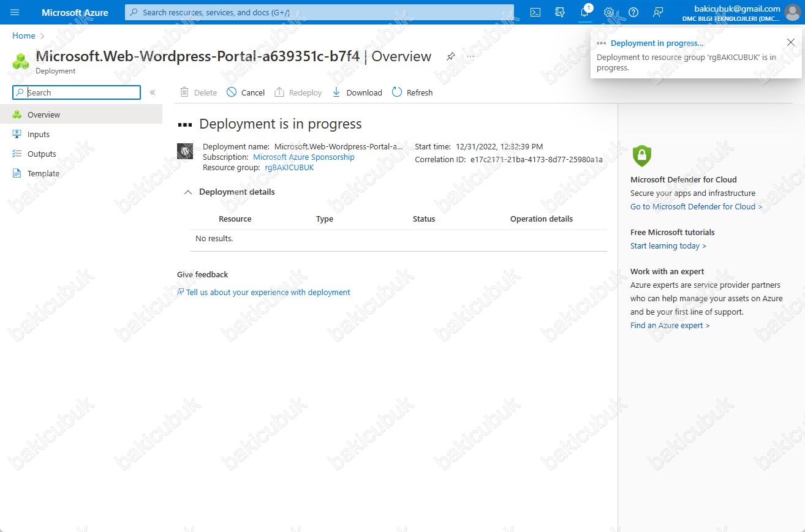Click the Start learning today link
This screenshot has width=805, height=532.
pos(668,246)
